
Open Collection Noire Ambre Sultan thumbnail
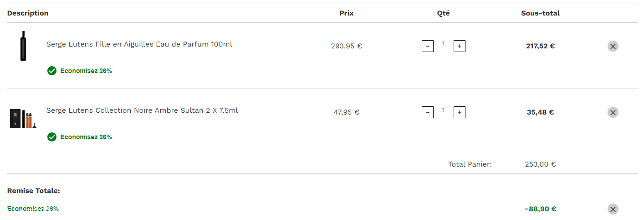coord(23,119)
